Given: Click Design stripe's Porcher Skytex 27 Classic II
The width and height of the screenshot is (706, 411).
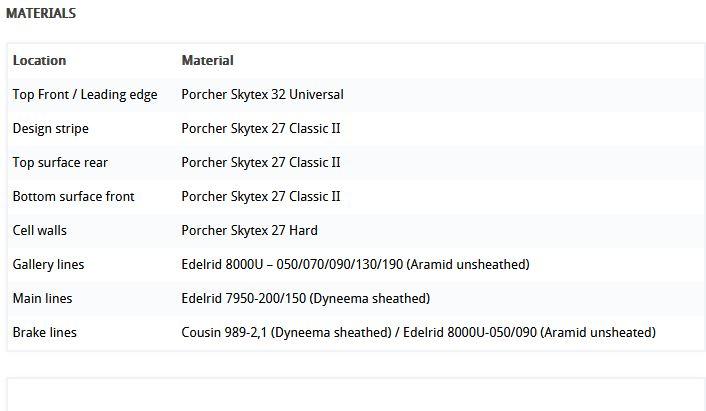Looking at the screenshot, I should 261,129.
